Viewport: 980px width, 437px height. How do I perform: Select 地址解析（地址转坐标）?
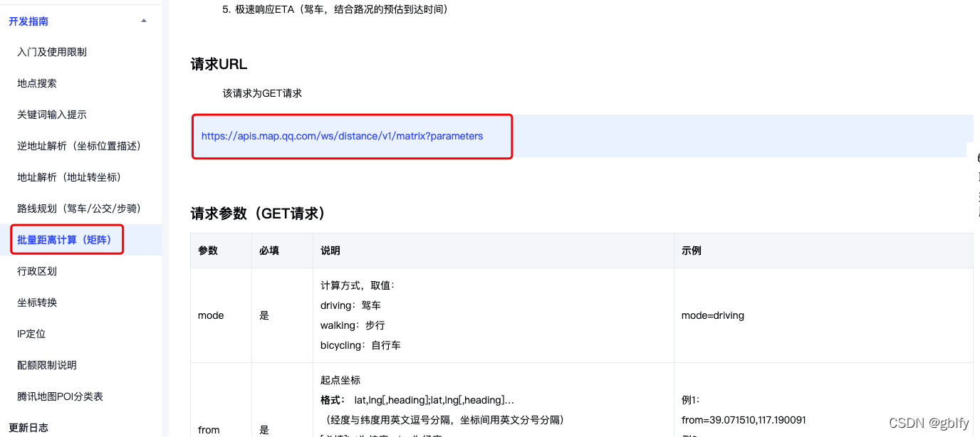click(72, 177)
